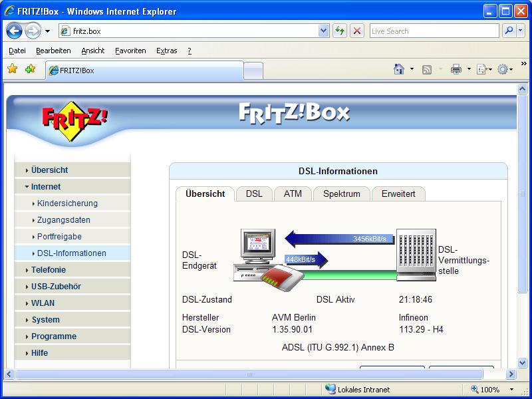Open the Kindersicherung page link
532x399 pixels.
coord(67,203)
